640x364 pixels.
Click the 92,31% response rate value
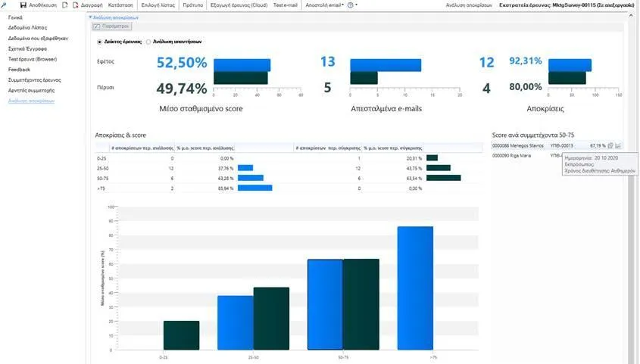coord(526,61)
